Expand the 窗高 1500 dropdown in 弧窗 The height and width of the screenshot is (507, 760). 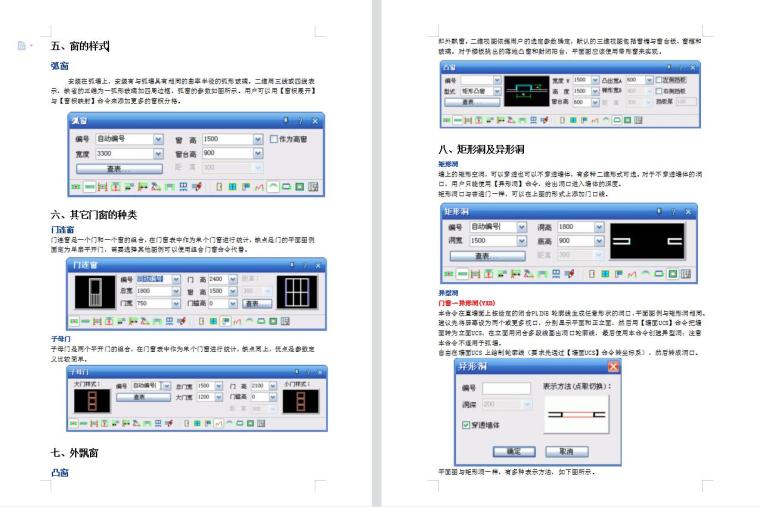(x=258, y=139)
